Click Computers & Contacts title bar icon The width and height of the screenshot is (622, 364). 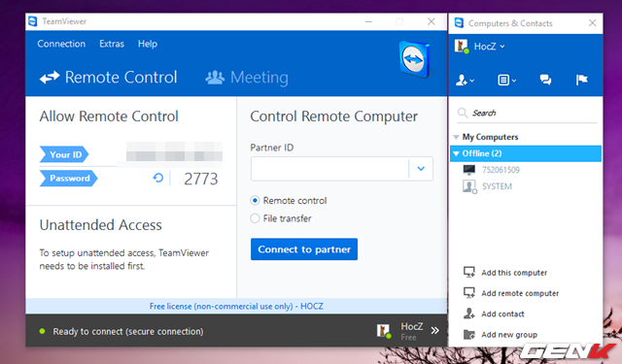(459, 23)
